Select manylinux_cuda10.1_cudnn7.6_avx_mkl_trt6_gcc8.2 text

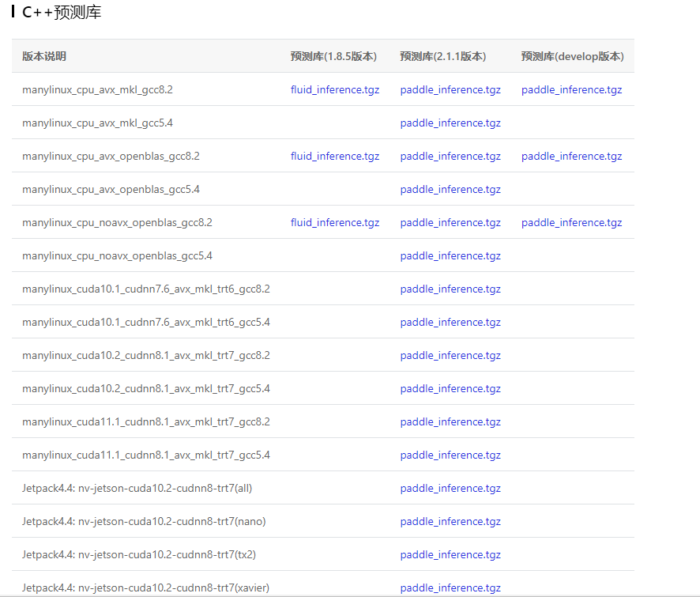point(146,289)
